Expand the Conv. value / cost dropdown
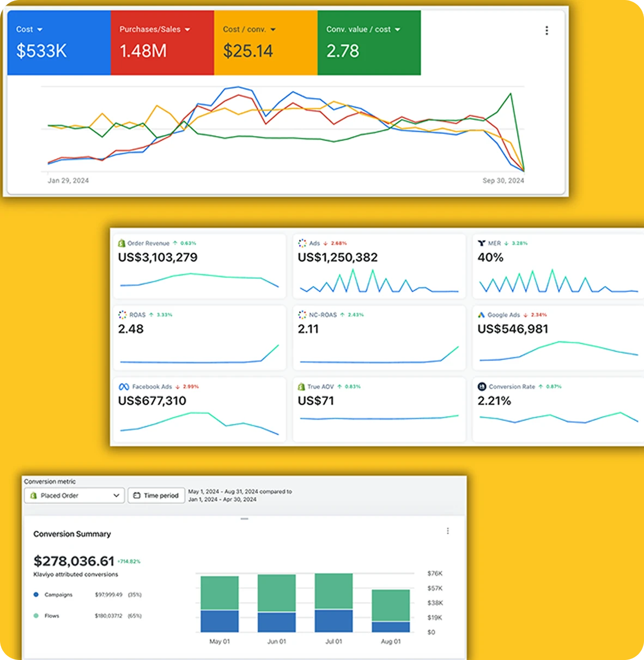This screenshot has height=660, width=644. point(397,29)
